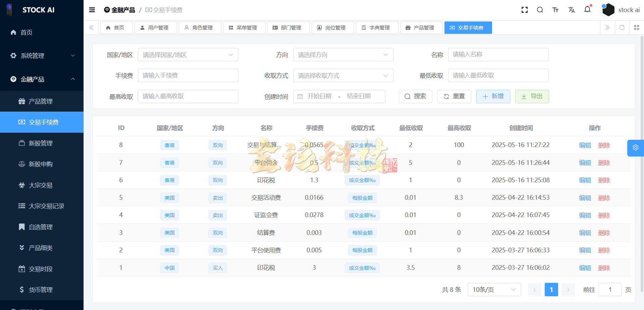The height and width of the screenshot is (310, 644).
Task: Open the settings gear on the right edge
Action: (636, 148)
